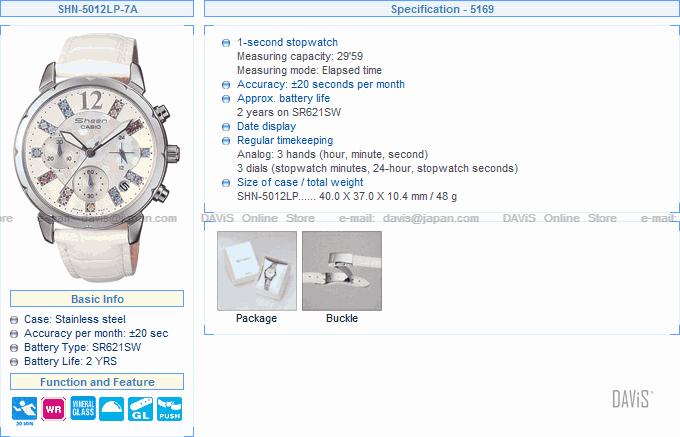Open the Buckle thumbnail image
680x437 pixels.
(x=342, y=271)
